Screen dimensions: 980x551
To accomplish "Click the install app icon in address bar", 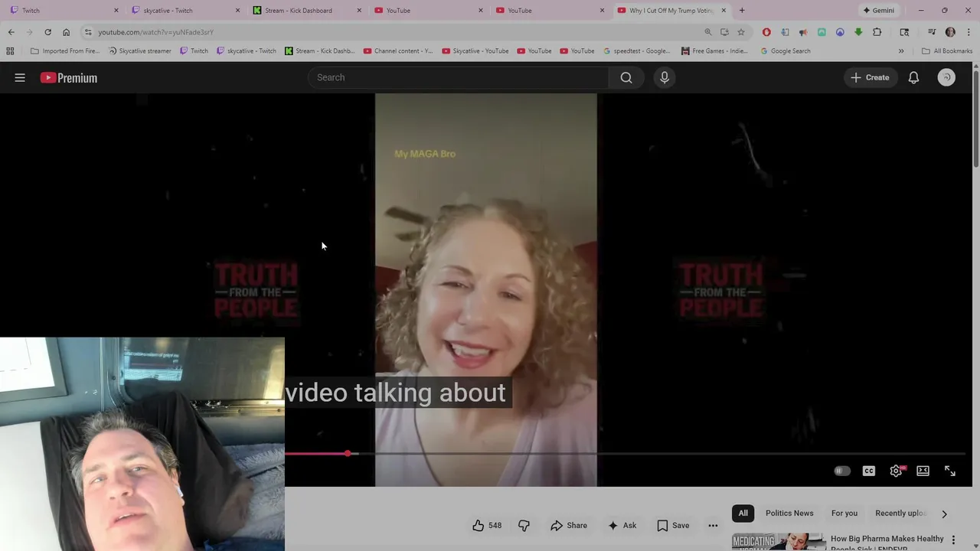I will pos(724,32).
